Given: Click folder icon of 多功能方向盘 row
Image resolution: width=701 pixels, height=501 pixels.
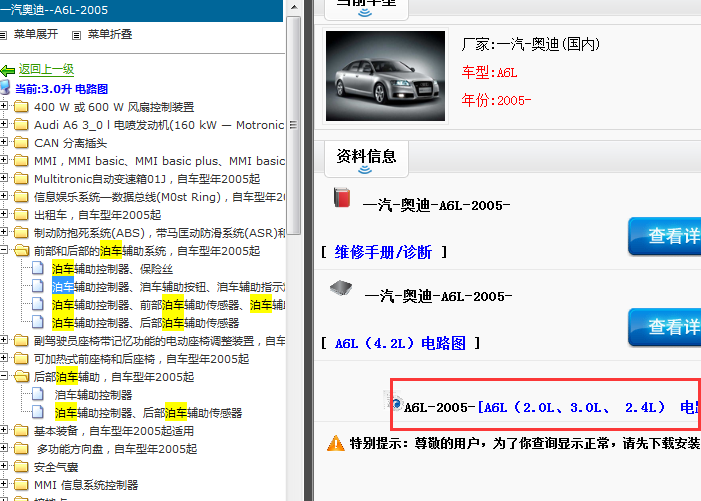Looking at the screenshot, I should pos(21,449).
